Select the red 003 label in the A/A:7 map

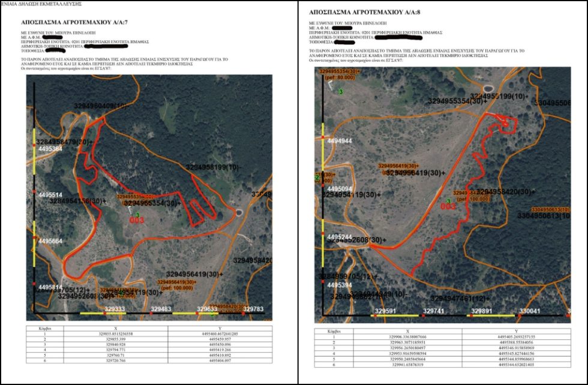click(137, 221)
